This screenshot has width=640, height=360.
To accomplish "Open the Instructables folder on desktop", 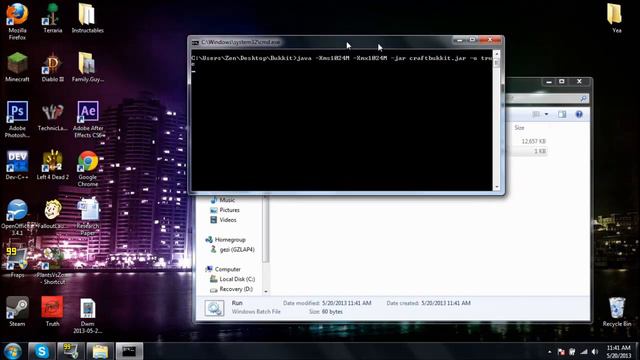I will click(87, 18).
